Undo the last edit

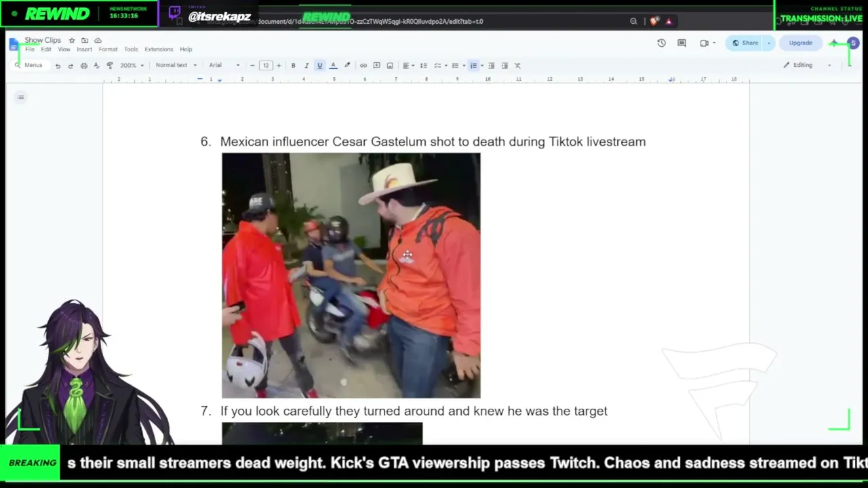[58, 66]
